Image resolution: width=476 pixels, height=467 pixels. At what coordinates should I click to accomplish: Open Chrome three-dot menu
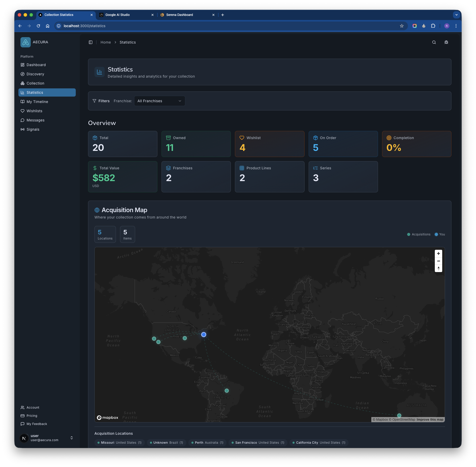pyautogui.click(x=456, y=26)
